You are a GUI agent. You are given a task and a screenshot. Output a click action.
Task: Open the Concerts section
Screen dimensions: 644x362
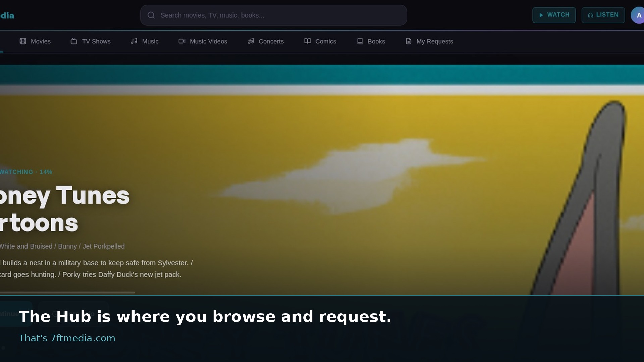coord(266,41)
